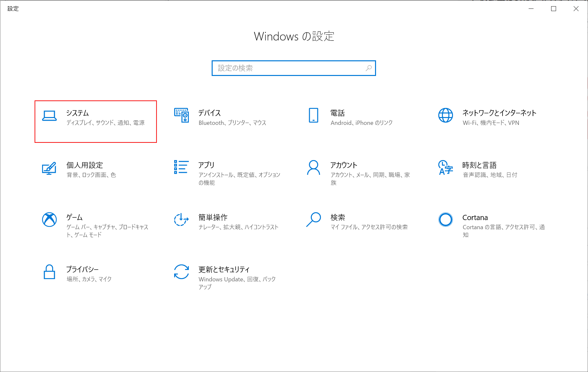
Task: Click text Wi-Fi、機内モード、VPN
Action: (x=491, y=123)
